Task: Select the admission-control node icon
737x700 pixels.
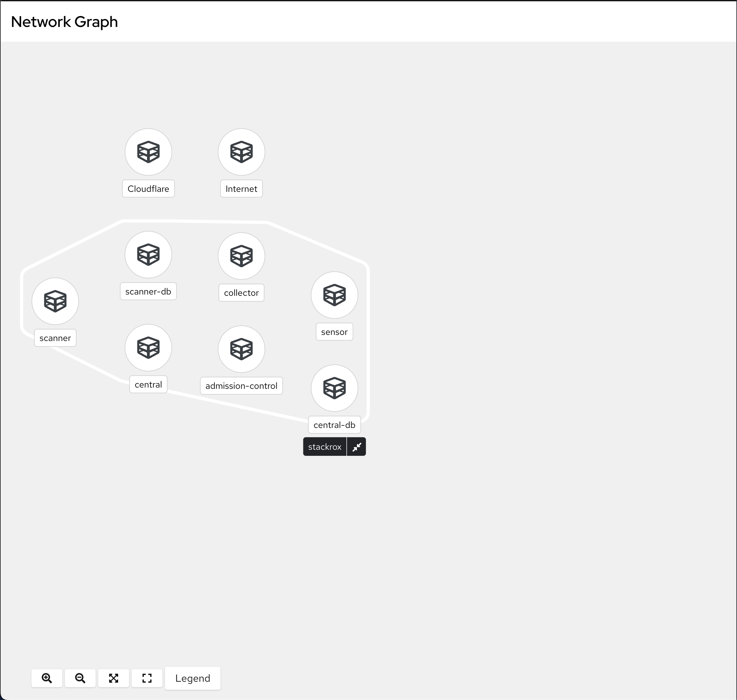Action: click(x=241, y=349)
